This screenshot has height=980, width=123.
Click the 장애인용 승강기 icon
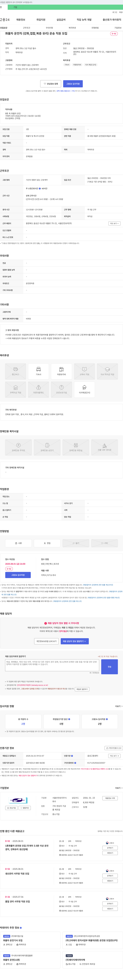(x=47, y=447)
